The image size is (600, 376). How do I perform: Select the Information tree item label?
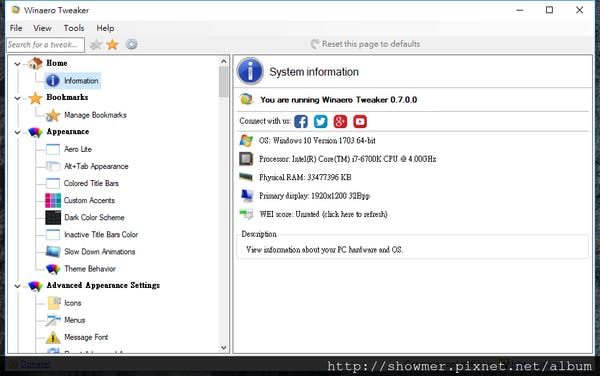tap(81, 81)
